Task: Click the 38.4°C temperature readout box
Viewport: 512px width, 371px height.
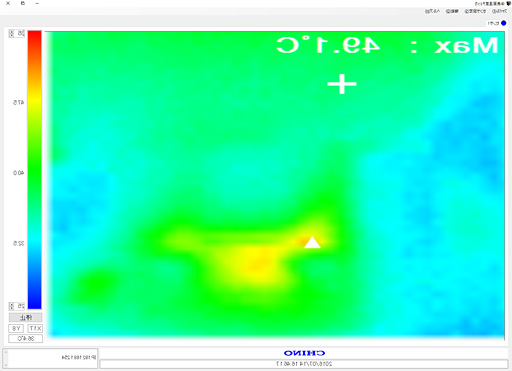Action: (26, 339)
